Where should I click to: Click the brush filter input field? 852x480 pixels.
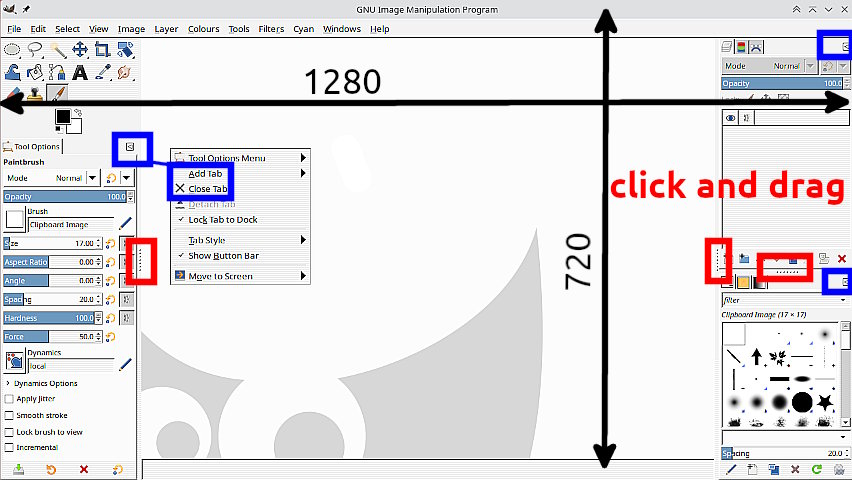[781, 300]
